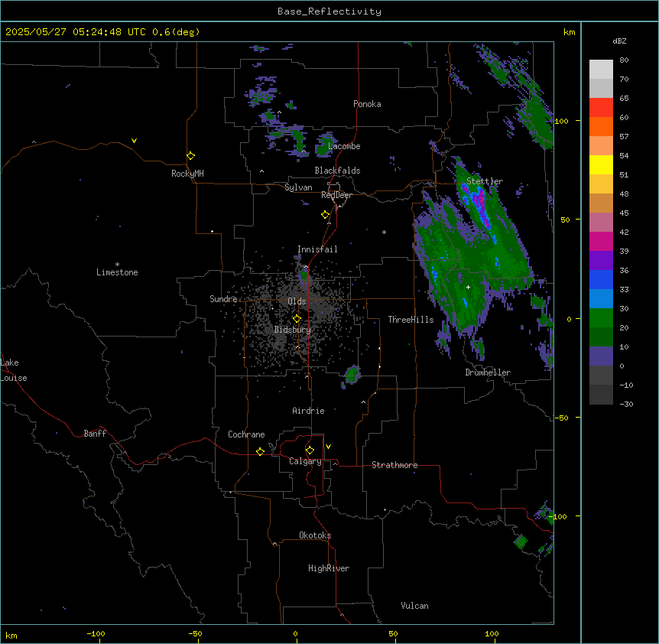
Task: Click the Calgary city label
Action: click(x=305, y=461)
